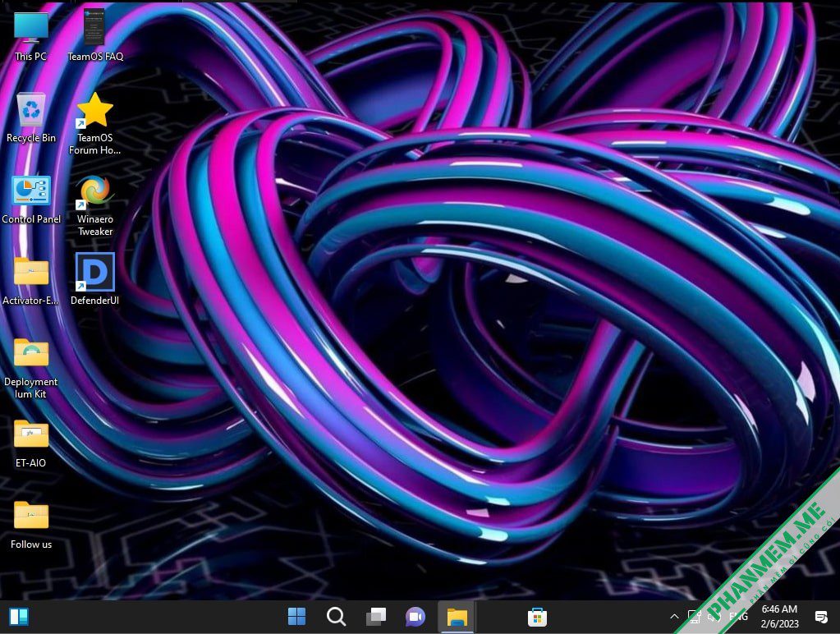
Task: Open the Widgets panel from taskbar
Action: pyautogui.click(x=19, y=617)
